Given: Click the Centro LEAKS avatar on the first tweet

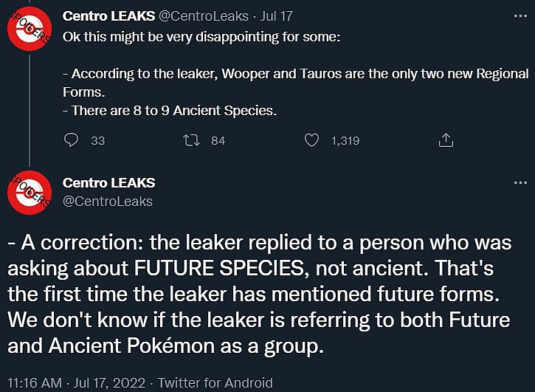Looking at the screenshot, I should tap(29, 28).
